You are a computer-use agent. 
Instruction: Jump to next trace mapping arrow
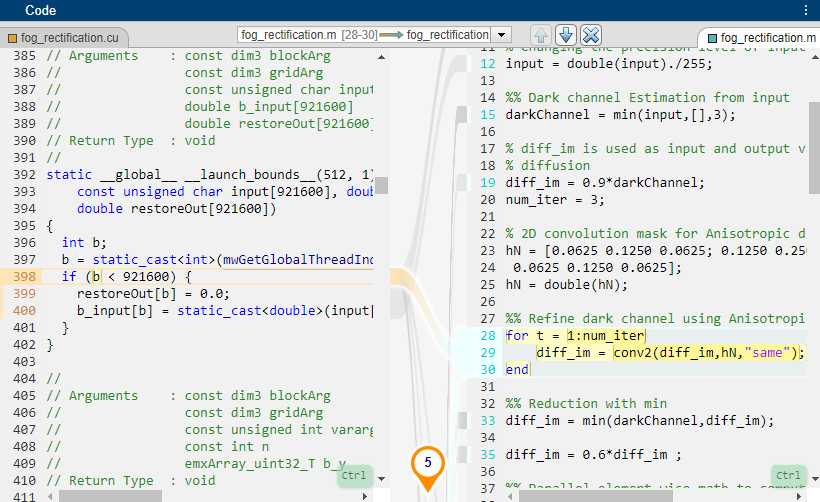(565, 35)
